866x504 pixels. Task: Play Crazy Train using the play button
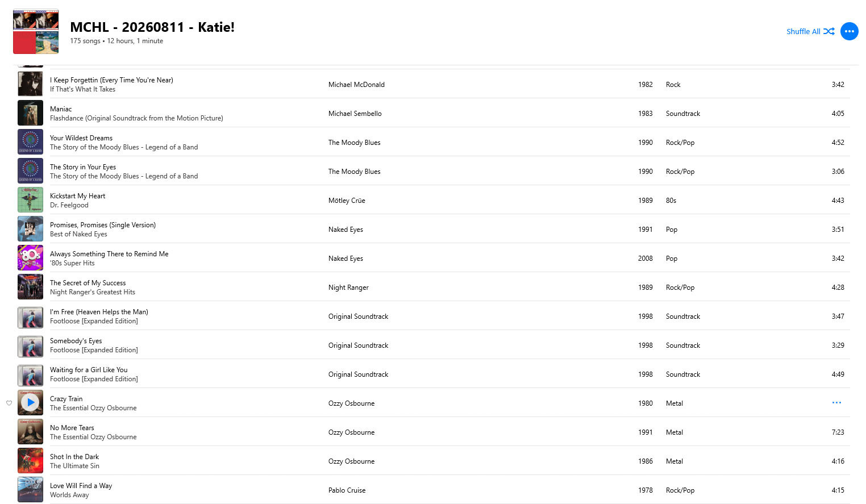(x=30, y=402)
